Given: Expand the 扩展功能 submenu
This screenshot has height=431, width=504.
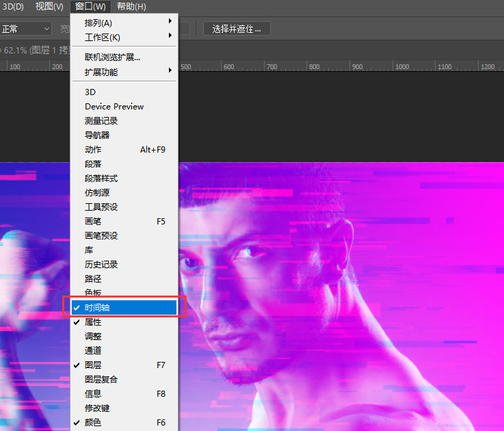Looking at the screenshot, I should point(124,72).
